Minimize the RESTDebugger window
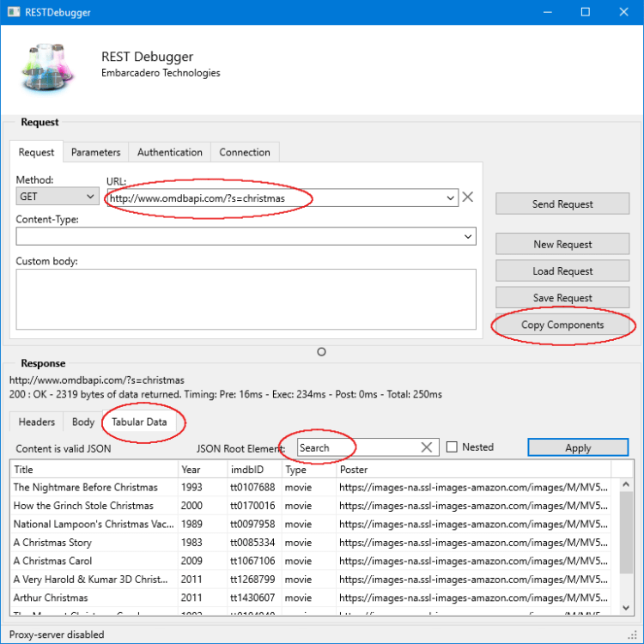Viewport: 644px width, 644px height. 548,12
